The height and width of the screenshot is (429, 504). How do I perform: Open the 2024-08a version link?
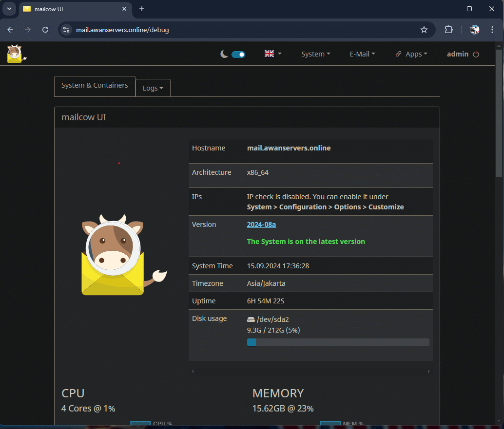(x=261, y=224)
